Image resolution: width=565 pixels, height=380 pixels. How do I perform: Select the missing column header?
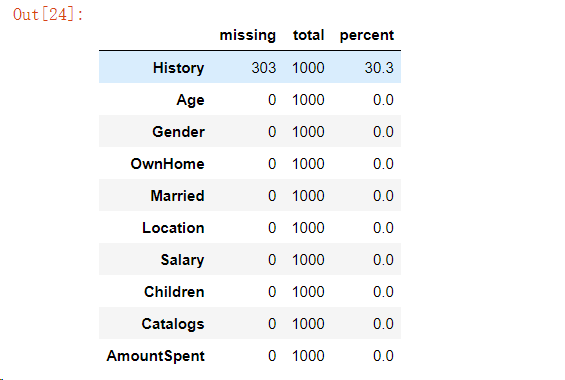tap(248, 35)
